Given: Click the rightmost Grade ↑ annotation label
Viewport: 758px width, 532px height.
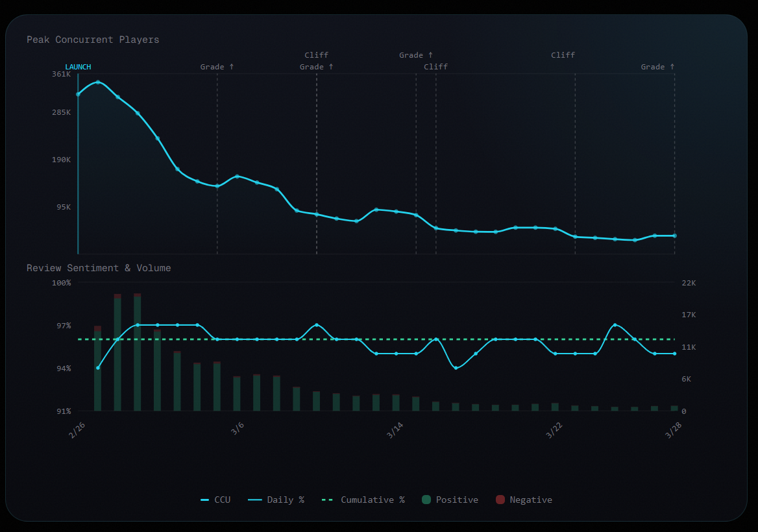Looking at the screenshot, I should (657, 66).
